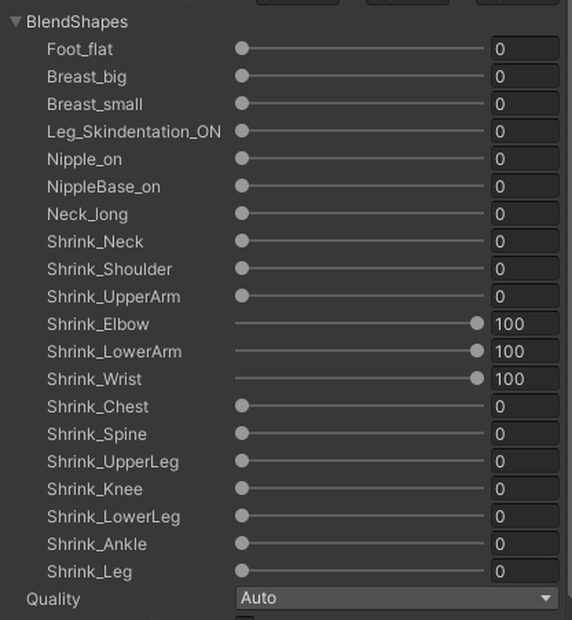Click the Shrink_Ankle slider handle
This screenshot has width=572, height=620.
242,543
